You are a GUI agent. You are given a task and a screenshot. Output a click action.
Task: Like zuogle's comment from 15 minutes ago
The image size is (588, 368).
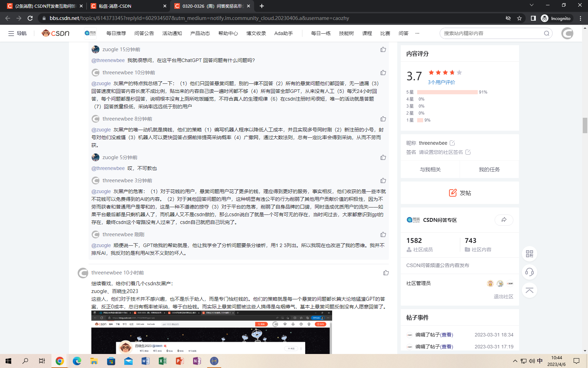383,49
